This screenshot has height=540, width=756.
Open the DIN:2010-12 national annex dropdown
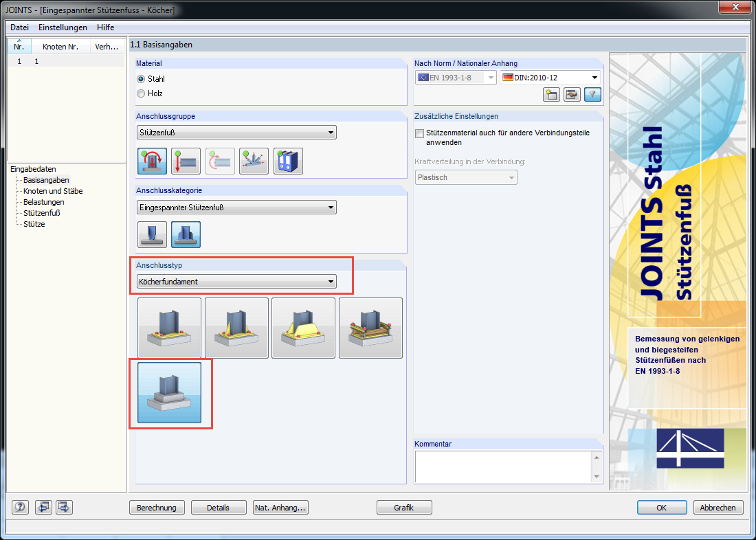click(x=550, y=77)
